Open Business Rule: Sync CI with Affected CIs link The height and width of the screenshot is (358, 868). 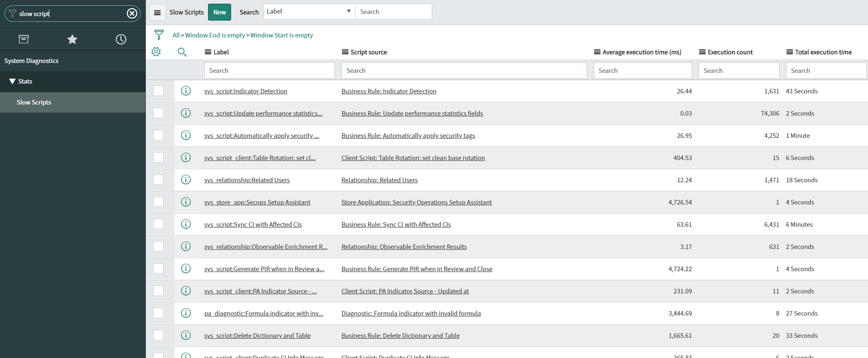[396, 224]
